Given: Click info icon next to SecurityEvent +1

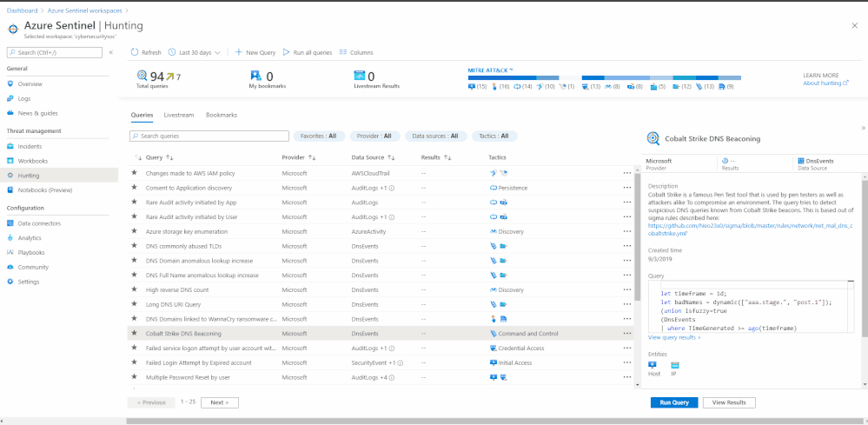Looking at the screenshot, I should click(x=400, y=363).
